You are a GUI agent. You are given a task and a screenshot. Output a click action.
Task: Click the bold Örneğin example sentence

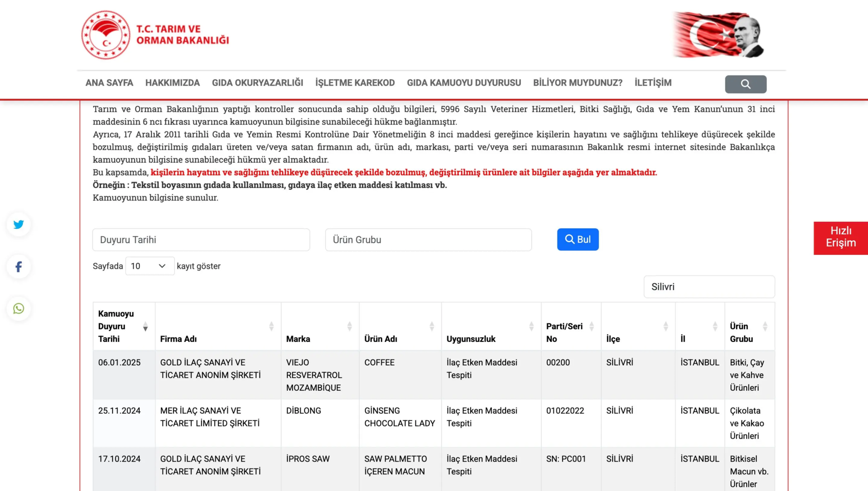(x=270, y=185)
